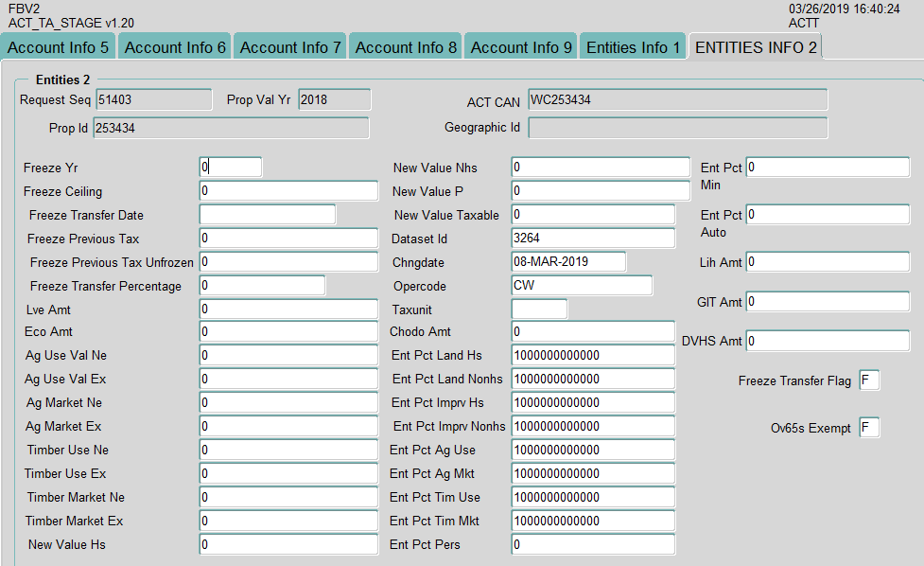Click the empty Taxunit field
The width and height of the screenshot is (924, 566).
tap(539, 310)
